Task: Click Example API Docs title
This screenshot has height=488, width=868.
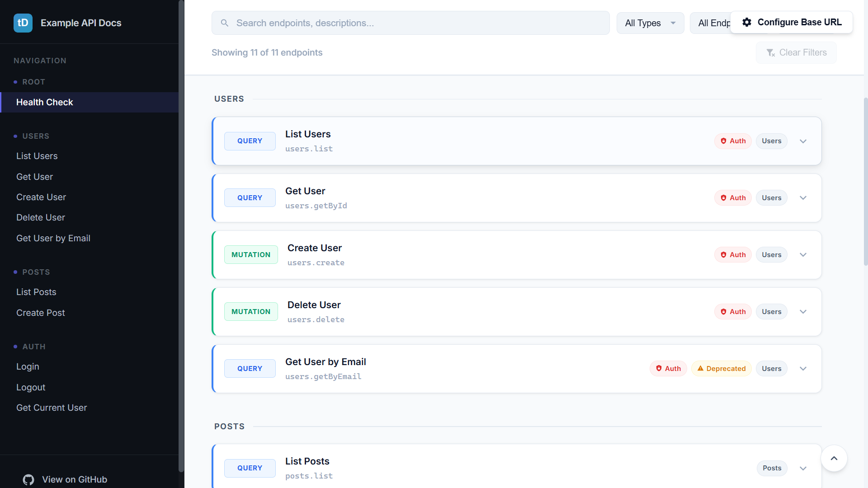Action: click(x=81, y=23)
